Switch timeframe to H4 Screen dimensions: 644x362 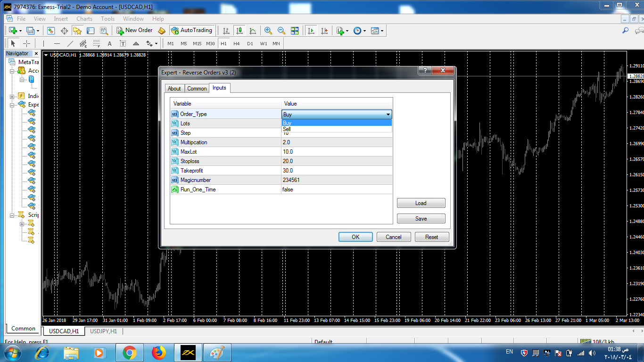(x=237, y=43)
